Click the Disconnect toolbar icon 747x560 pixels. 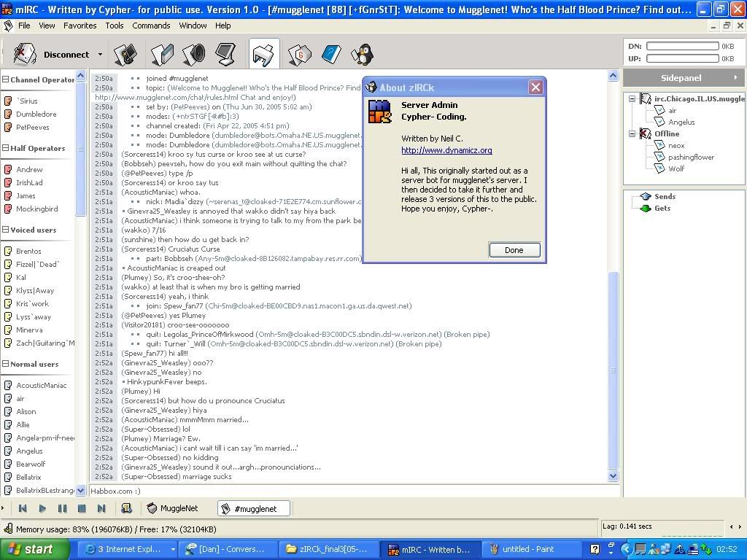pyautogui.click(x=24, y=54)
